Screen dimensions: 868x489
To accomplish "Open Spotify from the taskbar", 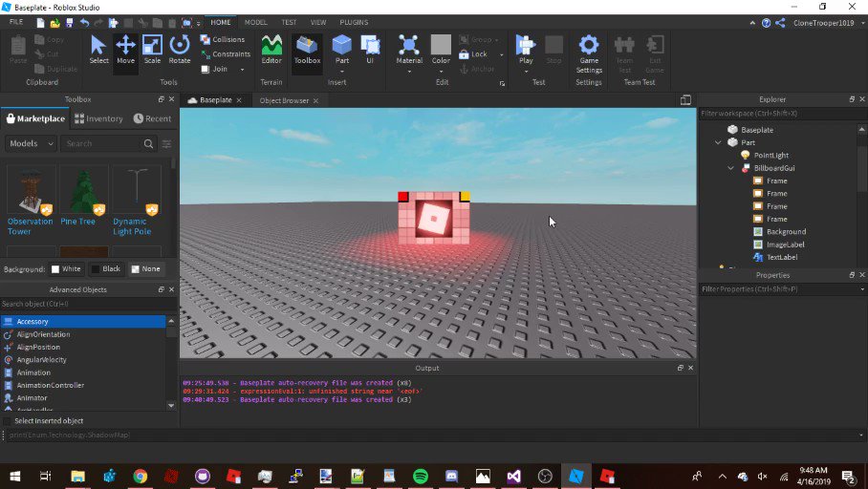I will [421, 477].
